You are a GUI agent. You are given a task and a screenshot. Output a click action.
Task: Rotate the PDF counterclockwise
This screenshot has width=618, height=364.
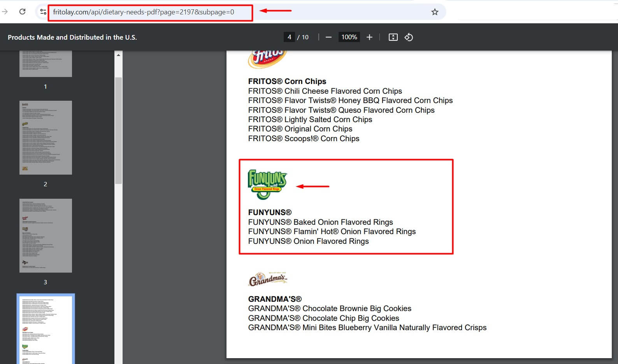409,37
